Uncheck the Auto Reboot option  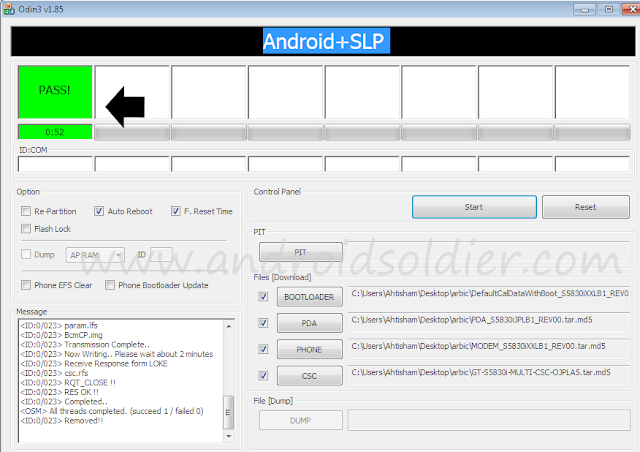pyautogui.click(x=99, y=211)
